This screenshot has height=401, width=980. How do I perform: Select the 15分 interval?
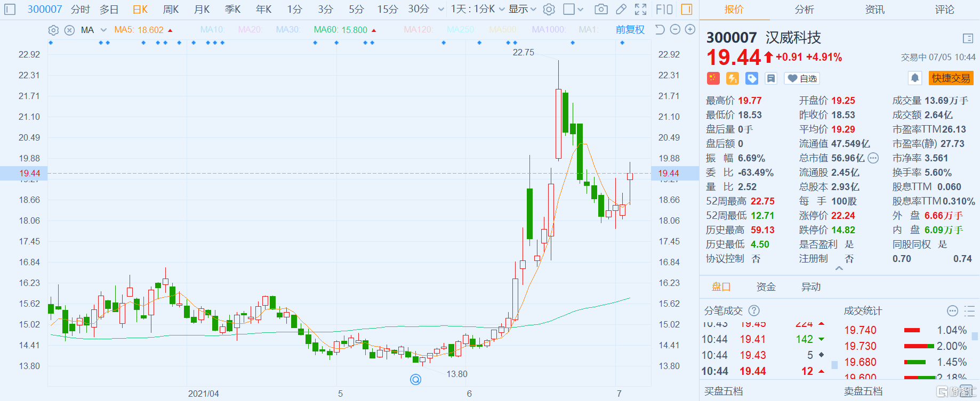388,9
